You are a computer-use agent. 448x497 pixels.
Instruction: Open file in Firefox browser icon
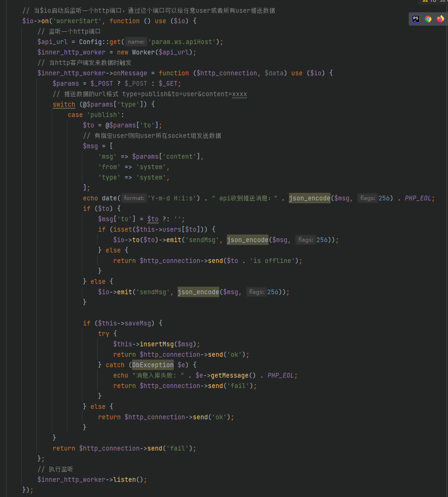pos(440,19)
